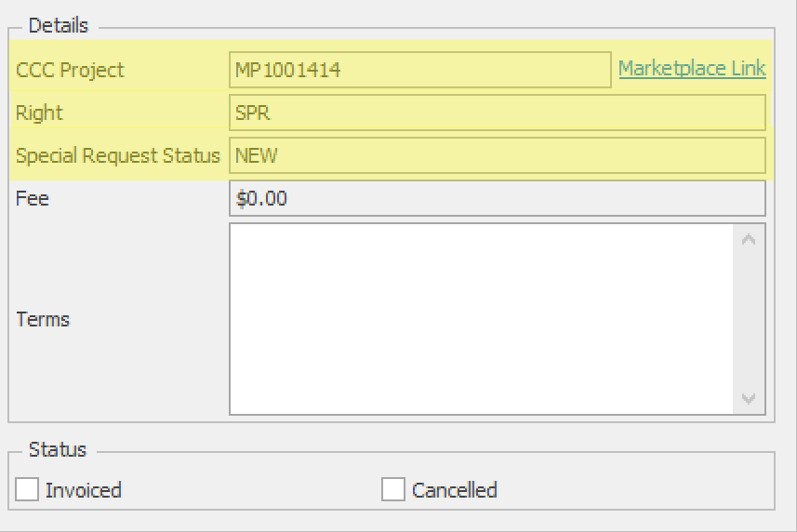797x532 pixels.
Task: Check the Invoiced checkbox
Action: [x=28, y=489]
